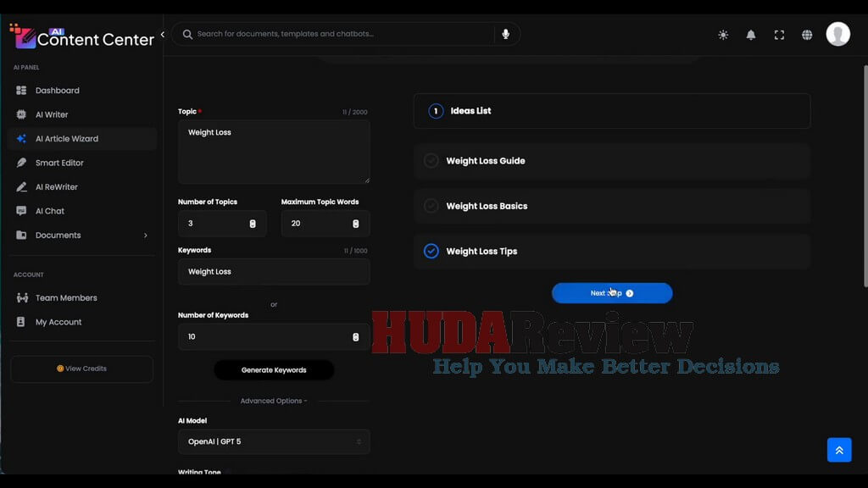Adjust the Maximum Topic Words stepper
The image size is (868, 488).
(356, 224)
